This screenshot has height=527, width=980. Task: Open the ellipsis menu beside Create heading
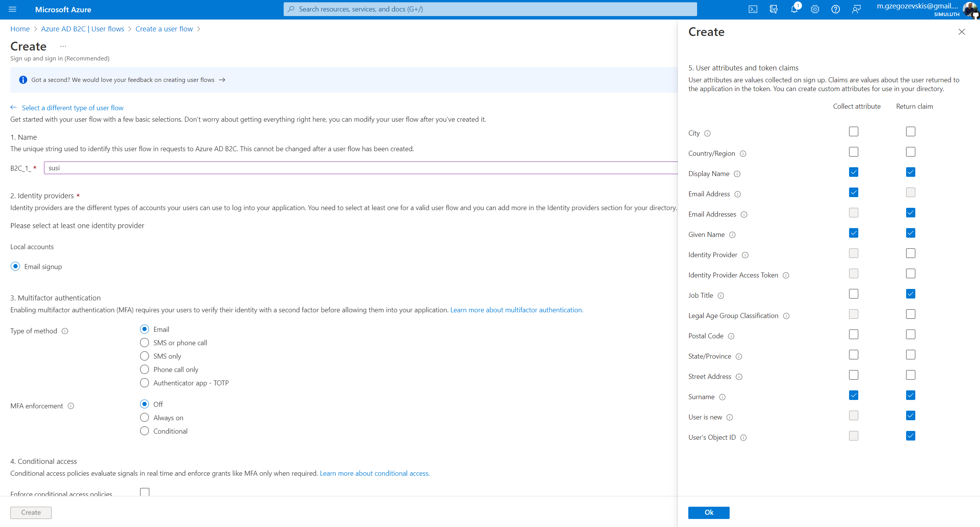pos(63,46)
